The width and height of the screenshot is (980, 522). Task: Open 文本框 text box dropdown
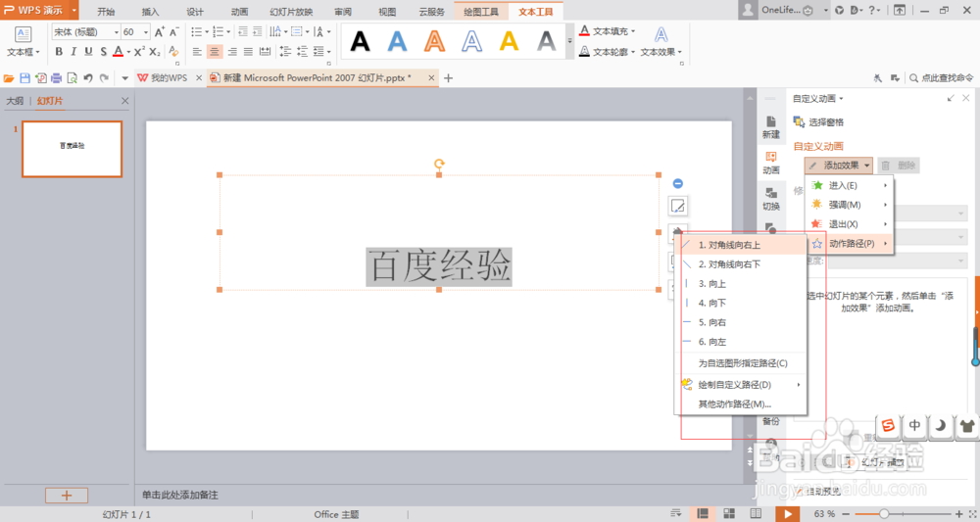24,42
